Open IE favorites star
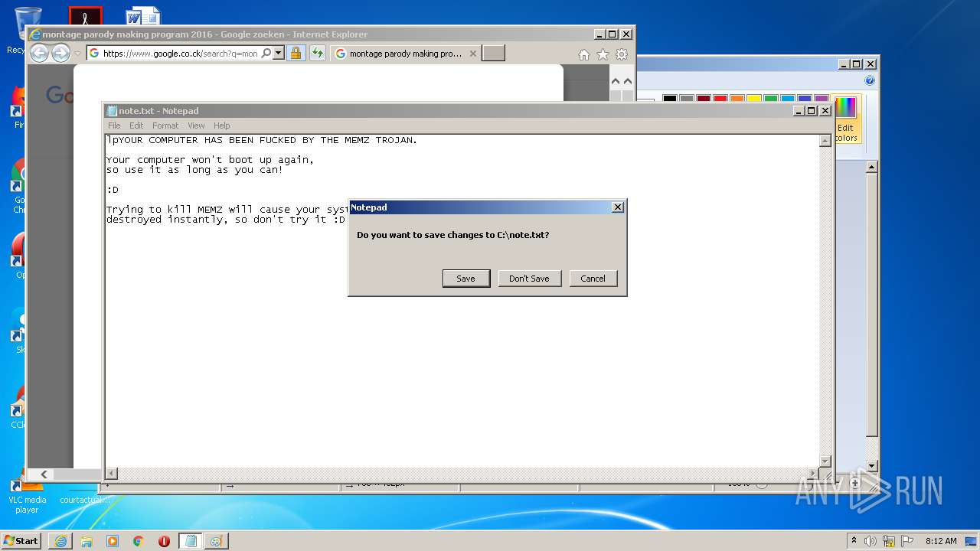Screen dimensions: 980x551 click(x=603, y=54)
